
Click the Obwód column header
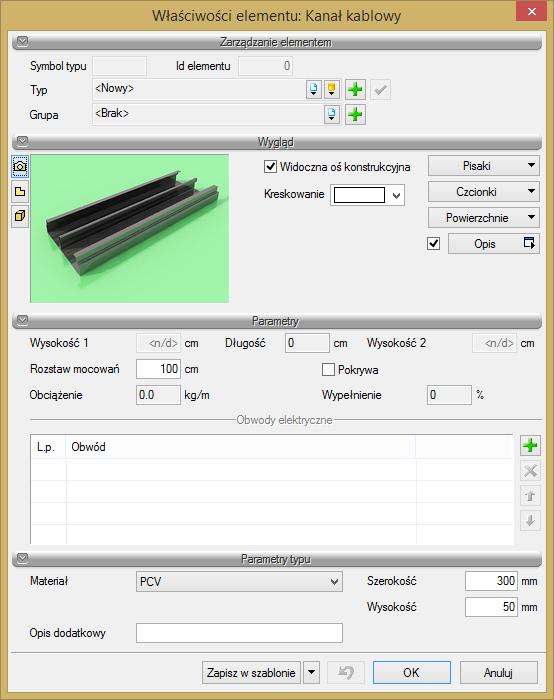click(241, 447)
